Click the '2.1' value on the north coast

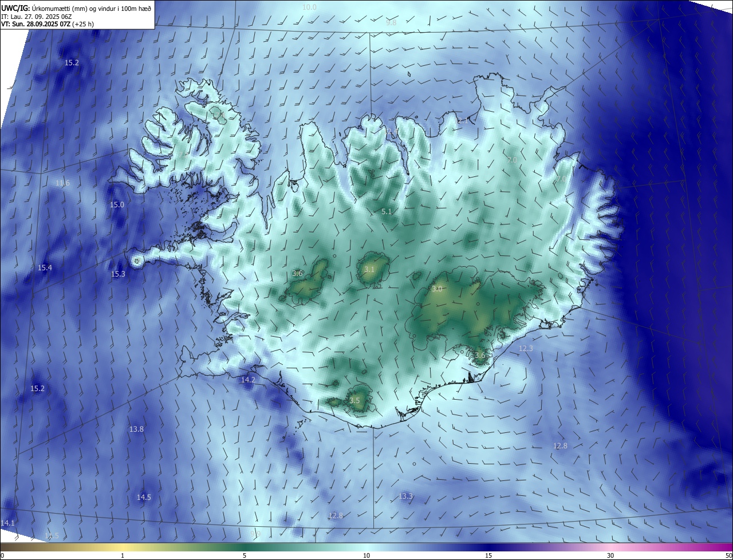tap(463, 120)
